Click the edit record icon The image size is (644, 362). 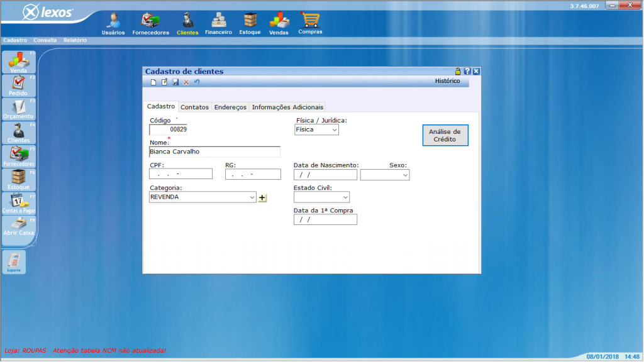(x=164, y=82)
